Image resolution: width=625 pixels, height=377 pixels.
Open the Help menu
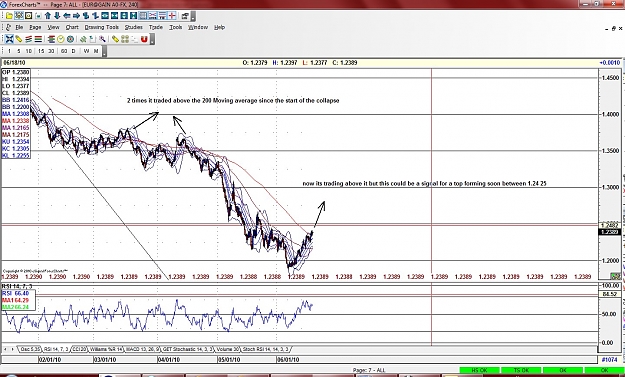pyautogui.click(x=219, y=27)
